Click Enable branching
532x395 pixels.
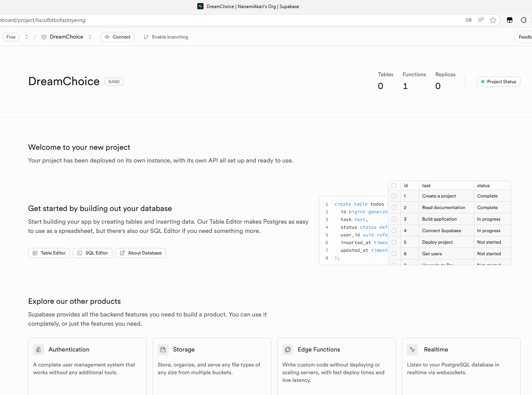(x=166, y=37)
